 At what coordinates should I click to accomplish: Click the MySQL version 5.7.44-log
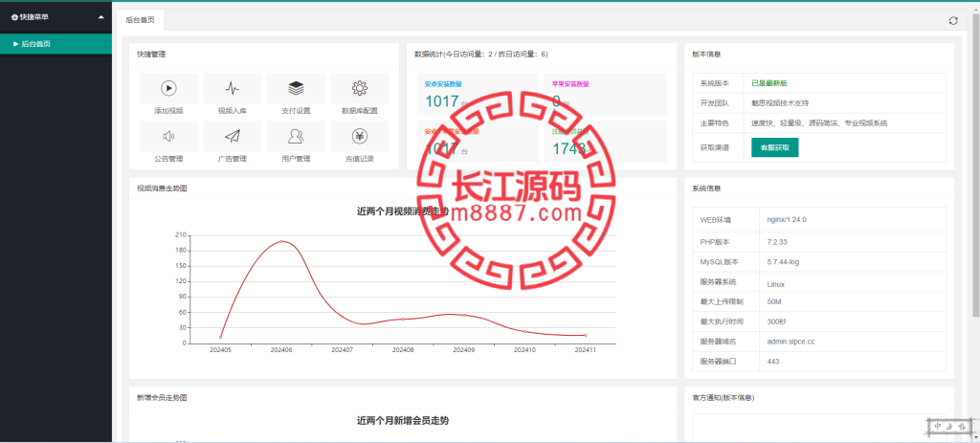tap(783, 262)
